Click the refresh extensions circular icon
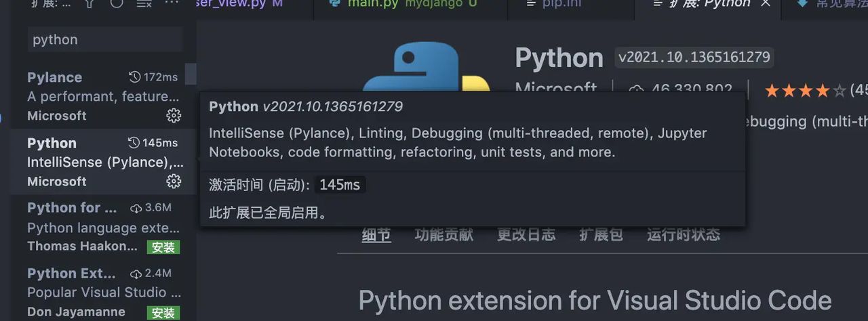 click(117, 3)
